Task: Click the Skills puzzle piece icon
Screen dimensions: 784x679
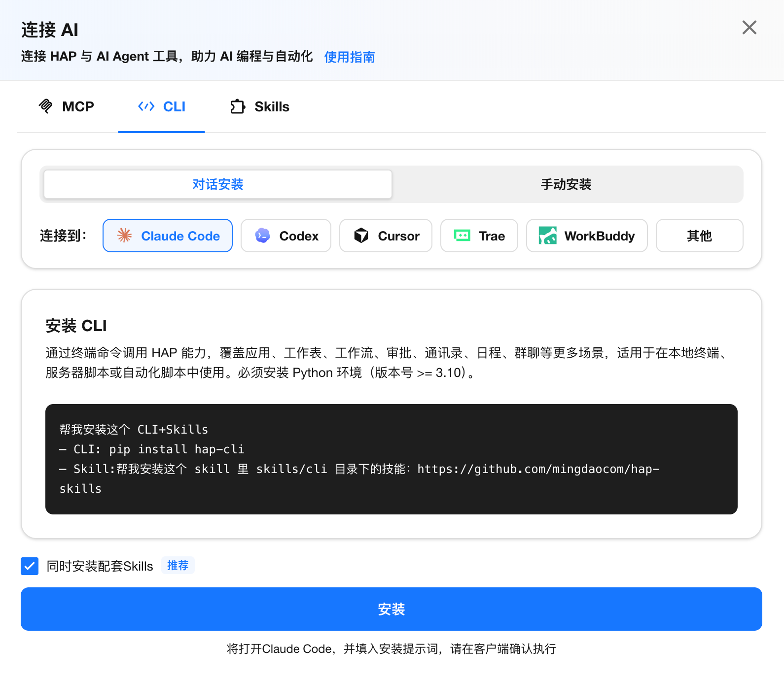Action: point(238,106)
